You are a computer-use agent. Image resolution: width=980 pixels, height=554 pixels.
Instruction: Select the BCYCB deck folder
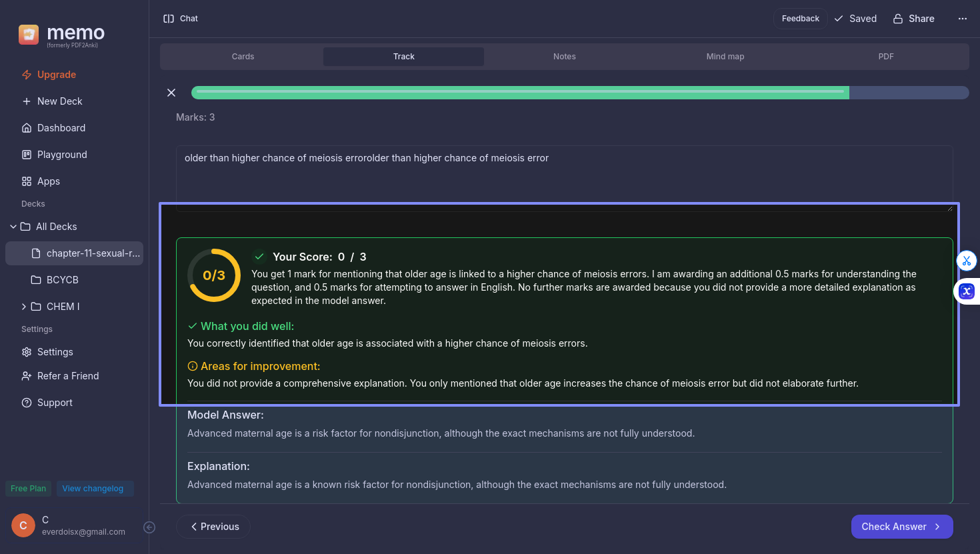pos(62,280)
